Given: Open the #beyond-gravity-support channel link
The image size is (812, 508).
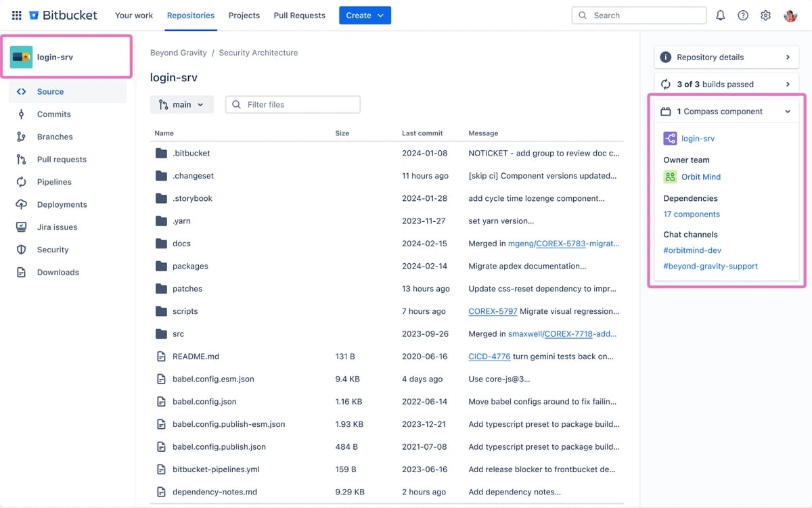Looking at the screenshot, I should pos(710,267).
